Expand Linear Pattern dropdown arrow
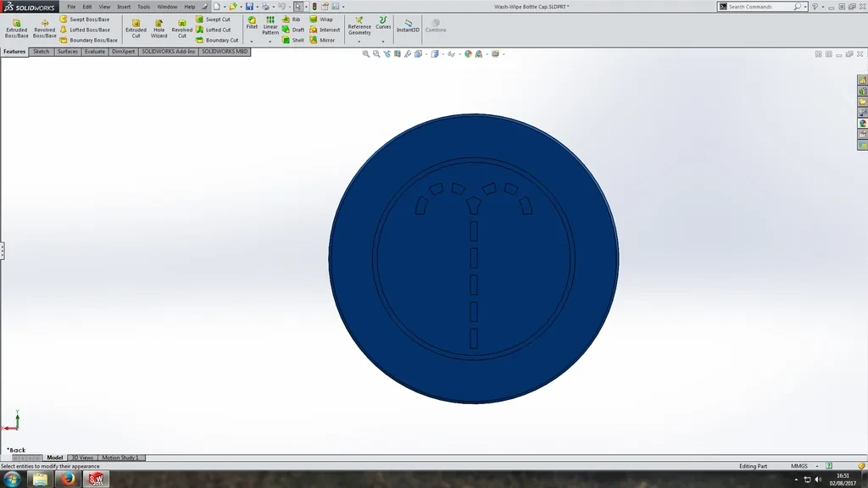This screenshot has height=488, width=868. [270, 42]
